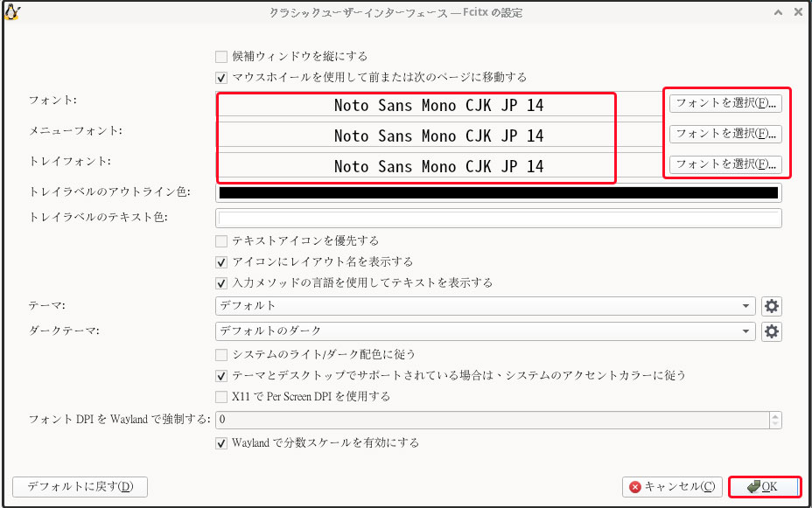Open black トレイラベルのアウトライン色 color swatch
812x508 pixels.
pyautogui.click(x=498, y=193)
